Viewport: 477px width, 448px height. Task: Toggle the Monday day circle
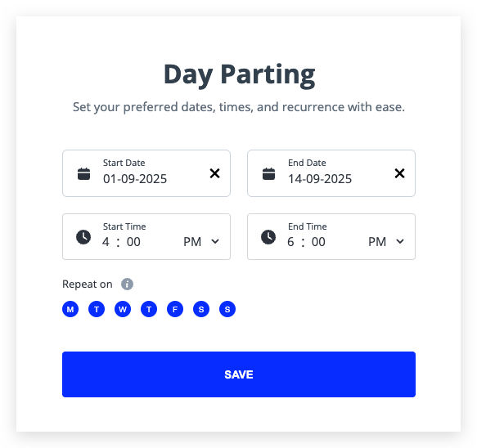(70, 309)
